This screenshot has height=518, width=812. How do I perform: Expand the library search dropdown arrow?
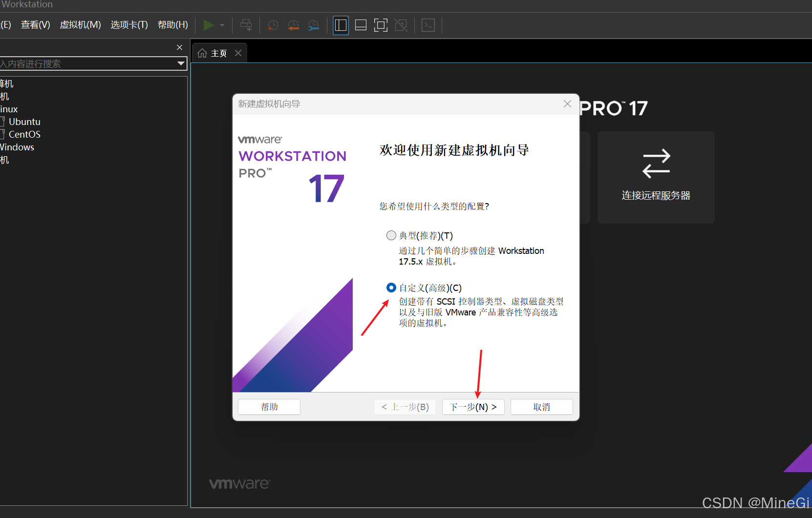tap(181, 63)
